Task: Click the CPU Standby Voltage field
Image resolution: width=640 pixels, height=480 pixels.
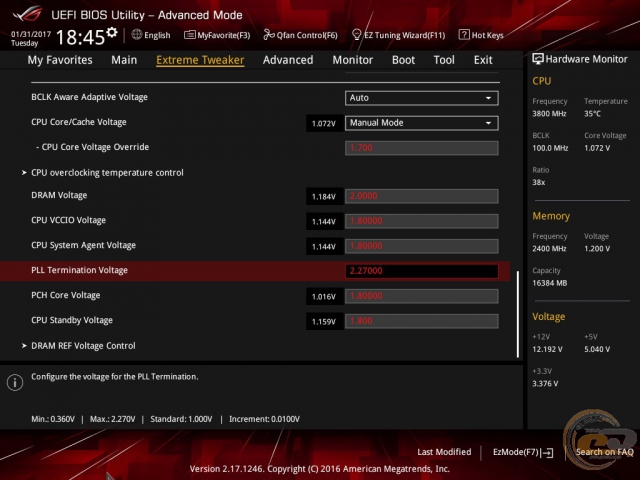Action: point(422,321)
